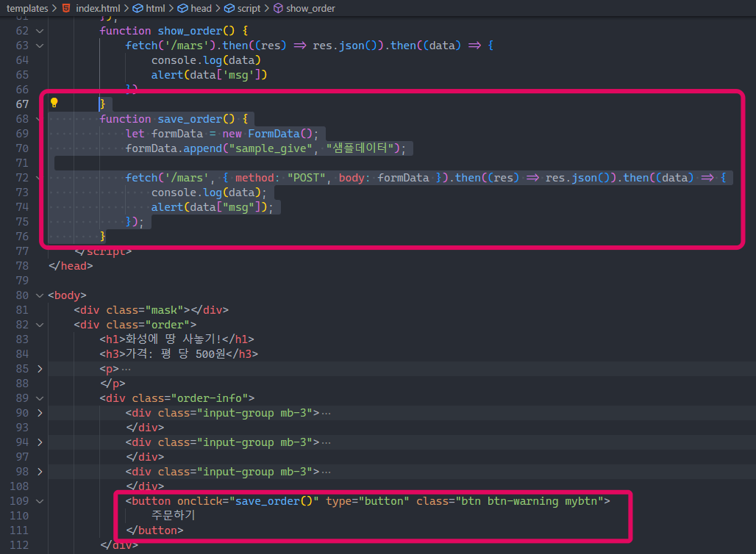Click the HTML5 file icon in breadcrumb
The height and width of the screenshot is (554, 756).
tap(66, 8)
